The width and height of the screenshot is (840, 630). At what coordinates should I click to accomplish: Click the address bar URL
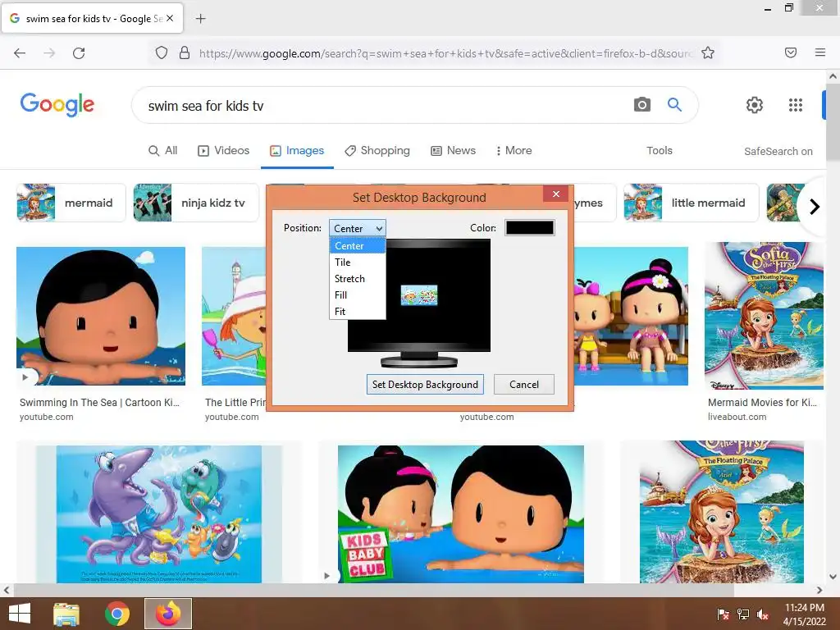pos(445,53)
